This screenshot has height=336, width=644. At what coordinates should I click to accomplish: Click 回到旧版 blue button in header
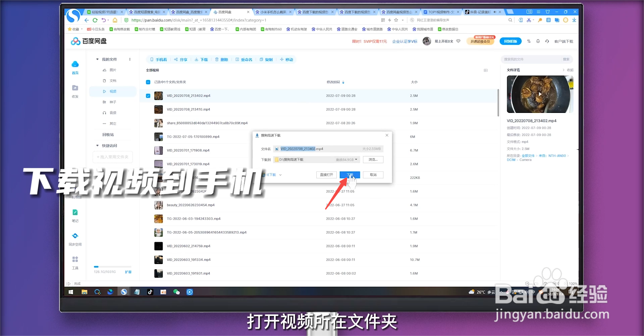[511, 41]
